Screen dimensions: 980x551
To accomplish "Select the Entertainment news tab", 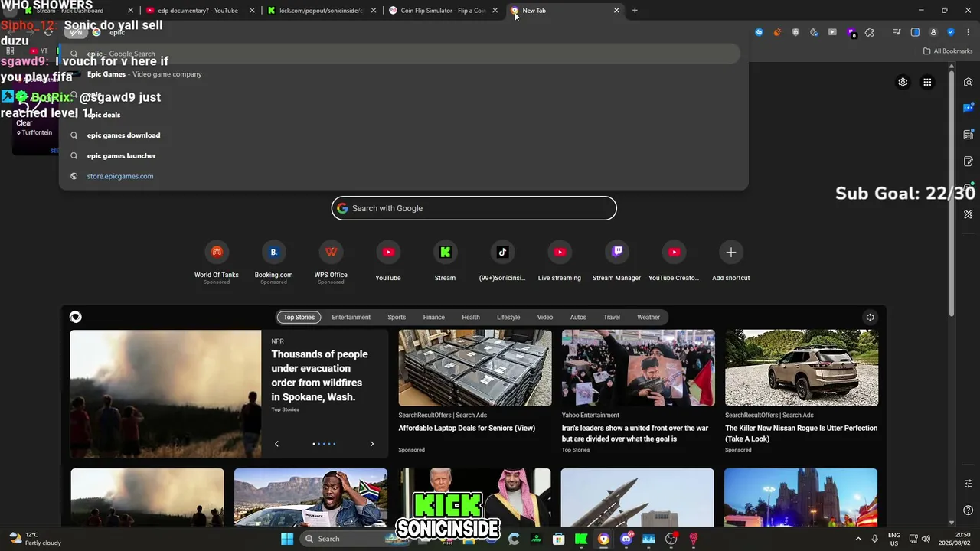I will (x=351, y=317).
